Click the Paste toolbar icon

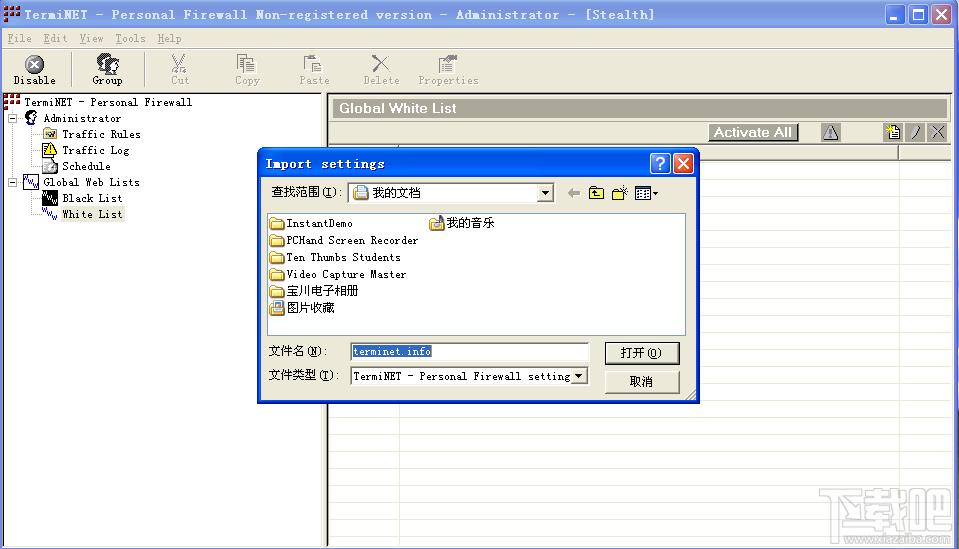(x=313, y=64)
